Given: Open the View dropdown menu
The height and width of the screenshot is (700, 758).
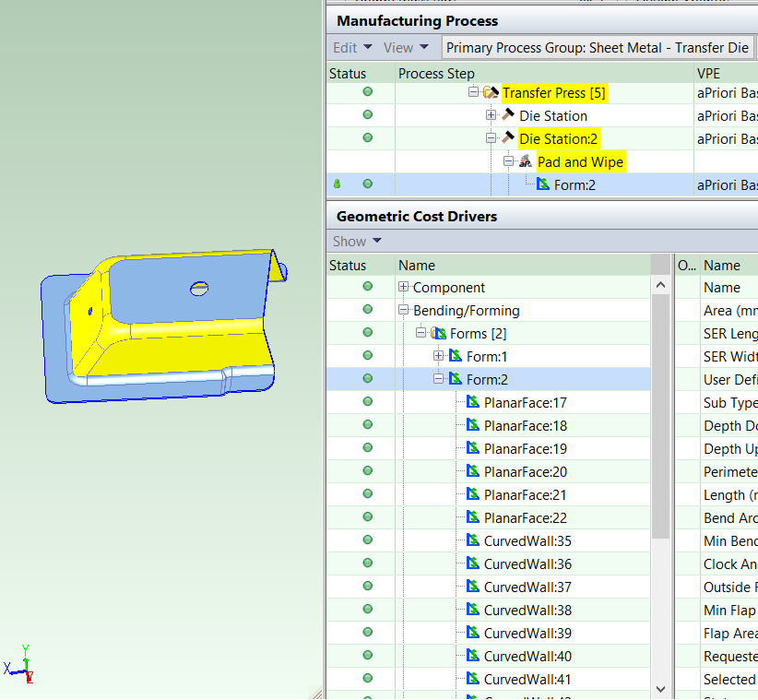Looking at the screenshot, I should 406,47.
